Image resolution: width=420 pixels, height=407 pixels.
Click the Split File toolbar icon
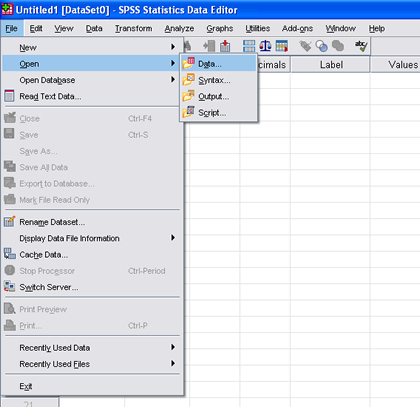pyautogui.click(x=249, y=46)
